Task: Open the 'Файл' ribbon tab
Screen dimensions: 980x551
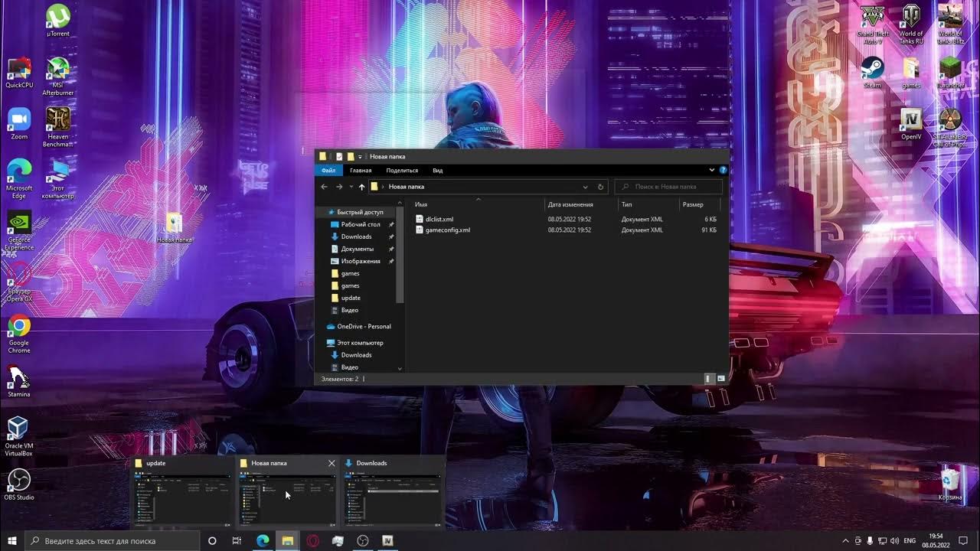Action: (328, 171)
